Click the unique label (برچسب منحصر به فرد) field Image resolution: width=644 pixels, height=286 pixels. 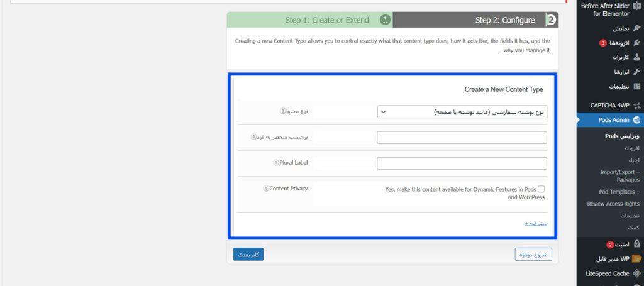pos(462,138)
